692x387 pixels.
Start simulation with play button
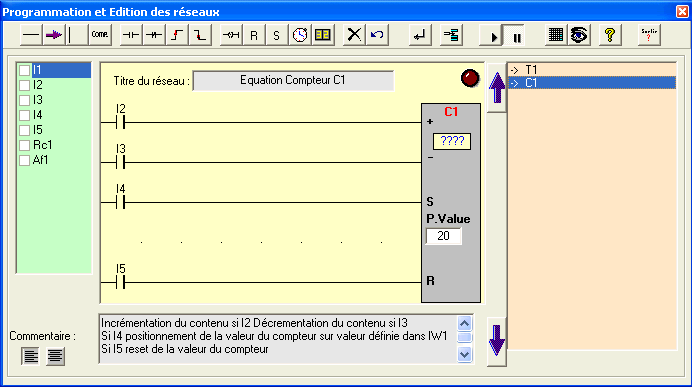pyautogui.click(x=491, y=35)
